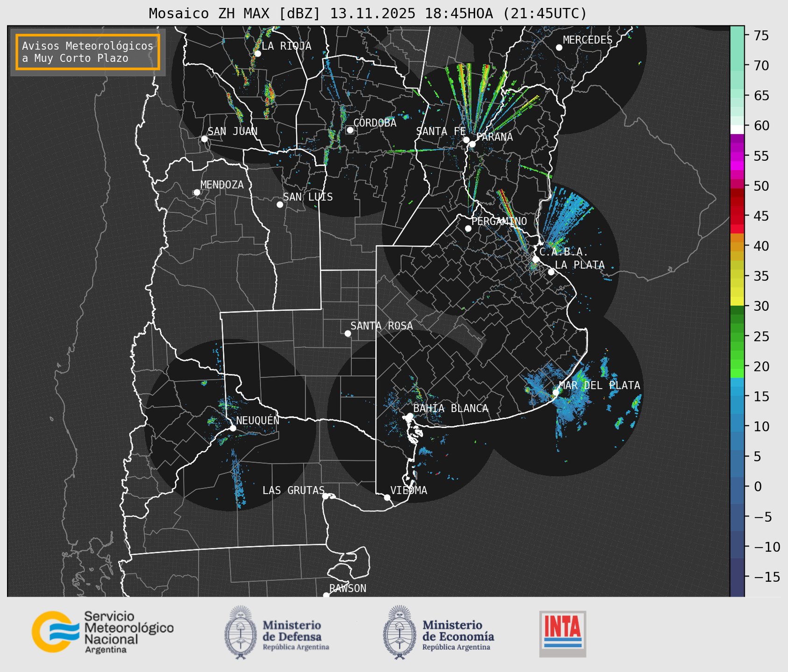The height and width of the screenshot is (672, 788).
Task: Click the Ministerio de Economía emblem
Action: click(x=400, y=632)
